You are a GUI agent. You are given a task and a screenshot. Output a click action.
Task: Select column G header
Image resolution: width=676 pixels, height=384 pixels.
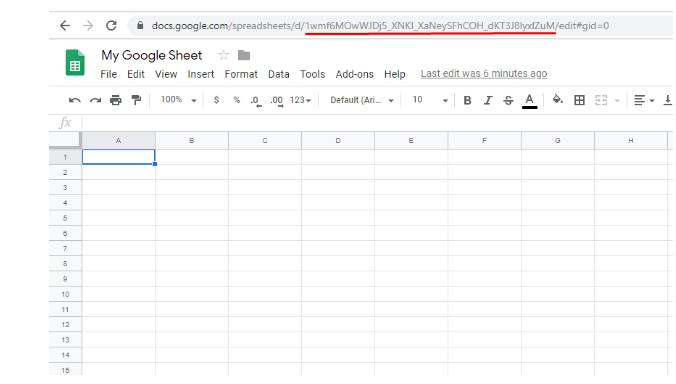[557, 141]
